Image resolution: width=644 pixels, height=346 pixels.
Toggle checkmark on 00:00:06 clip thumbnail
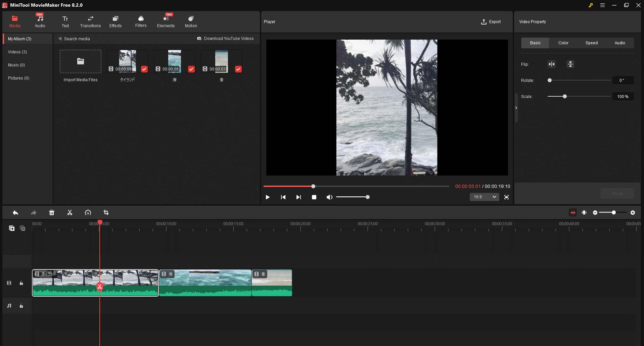tap(191, 69)
